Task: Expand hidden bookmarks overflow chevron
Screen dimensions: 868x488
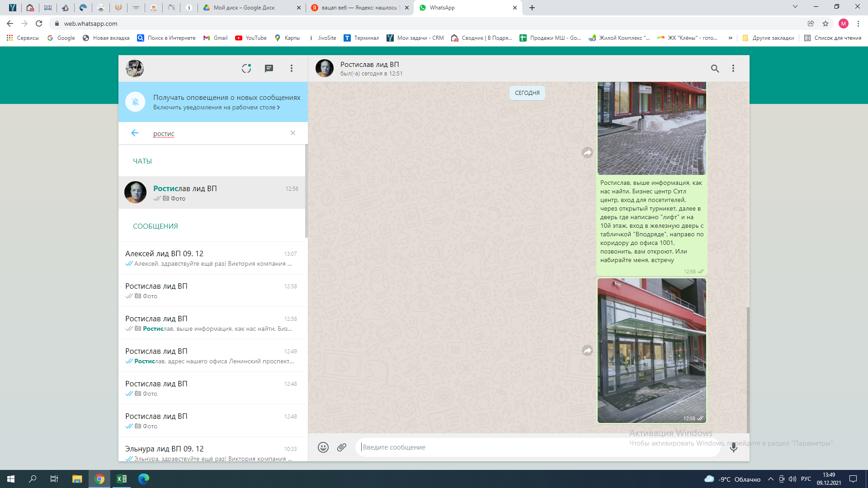Action: [x=730, y=38]
